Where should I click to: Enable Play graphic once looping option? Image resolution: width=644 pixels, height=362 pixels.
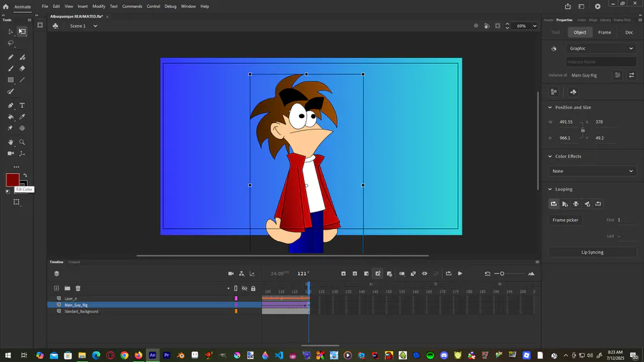(565, 204)
